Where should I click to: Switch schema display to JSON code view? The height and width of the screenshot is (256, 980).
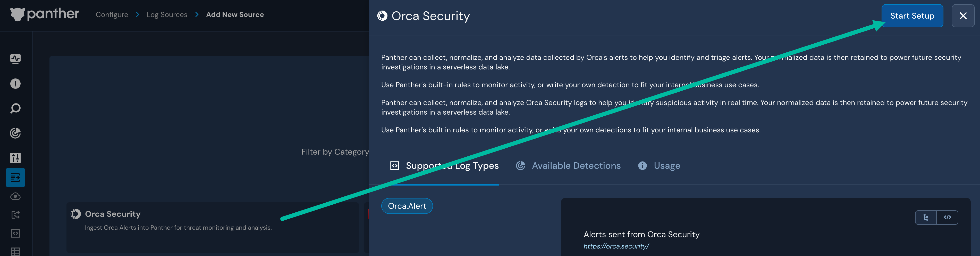pos(948,217)
